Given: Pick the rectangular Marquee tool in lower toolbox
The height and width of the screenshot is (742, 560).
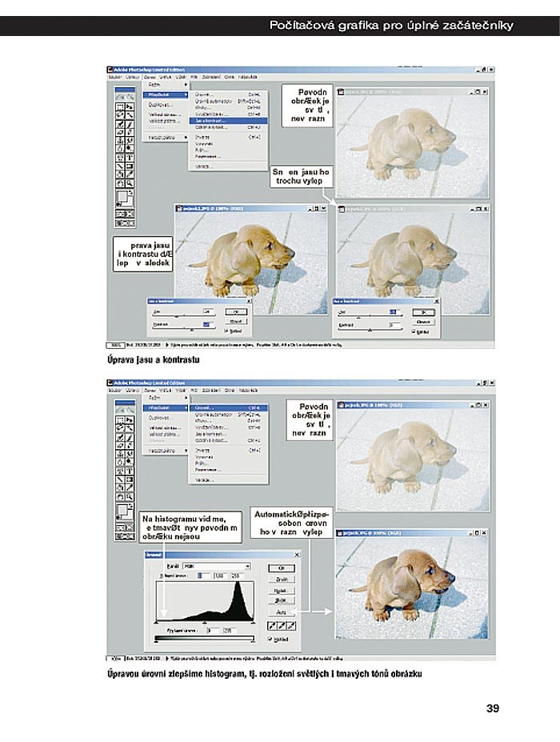Looking at the screenshot, I should pyautogui.click(x=120, y=419).
